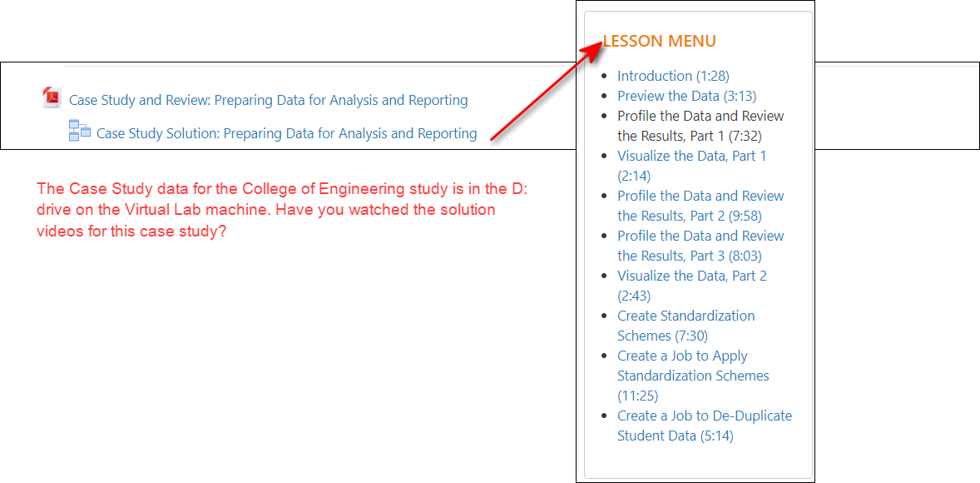Open Create a Job to Apply Standardization Schemes
The height and width of the screenshot is (483, 980).
click(693, 376)
